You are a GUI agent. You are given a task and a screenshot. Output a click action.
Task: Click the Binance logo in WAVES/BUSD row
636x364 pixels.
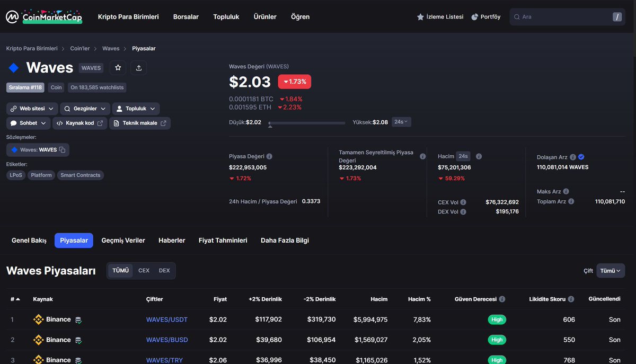coord(38,340)
